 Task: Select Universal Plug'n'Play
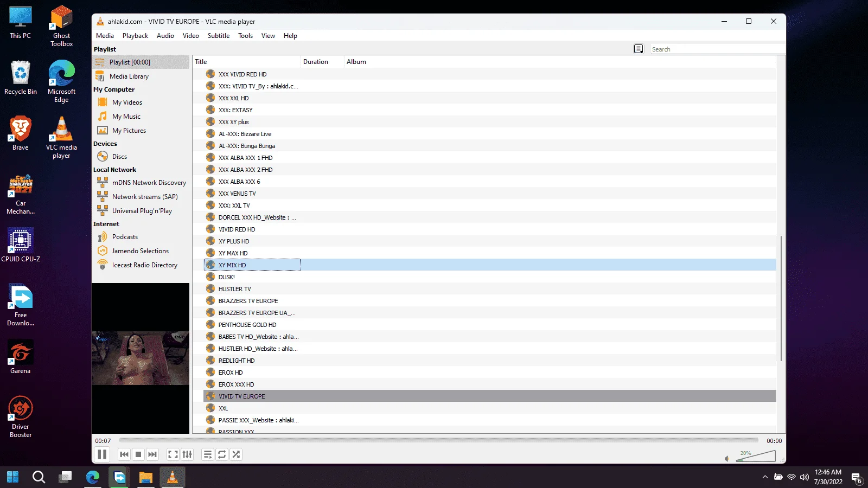tap(141, 210)
